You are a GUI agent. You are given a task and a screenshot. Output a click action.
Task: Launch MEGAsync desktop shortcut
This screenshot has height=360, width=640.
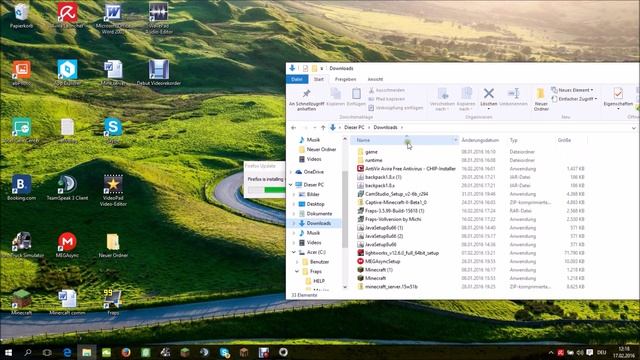(67, 245)
